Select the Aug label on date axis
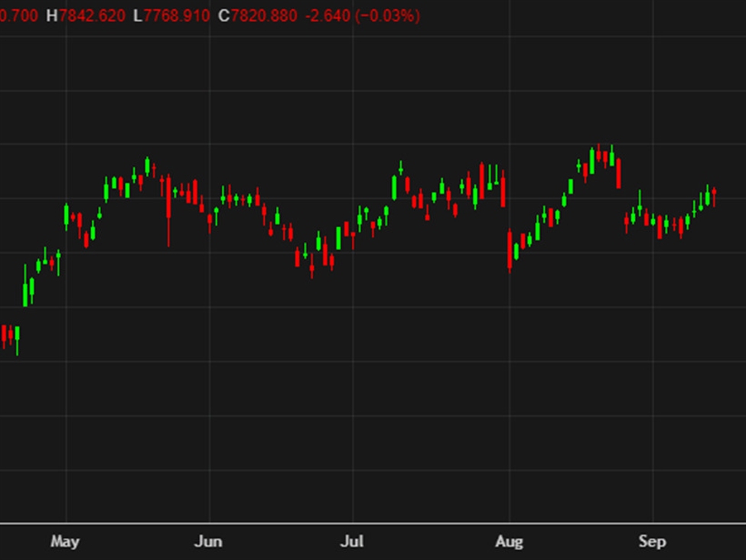Image resolution: width=746 pixels, height=560 pixels. coord(509,542)
